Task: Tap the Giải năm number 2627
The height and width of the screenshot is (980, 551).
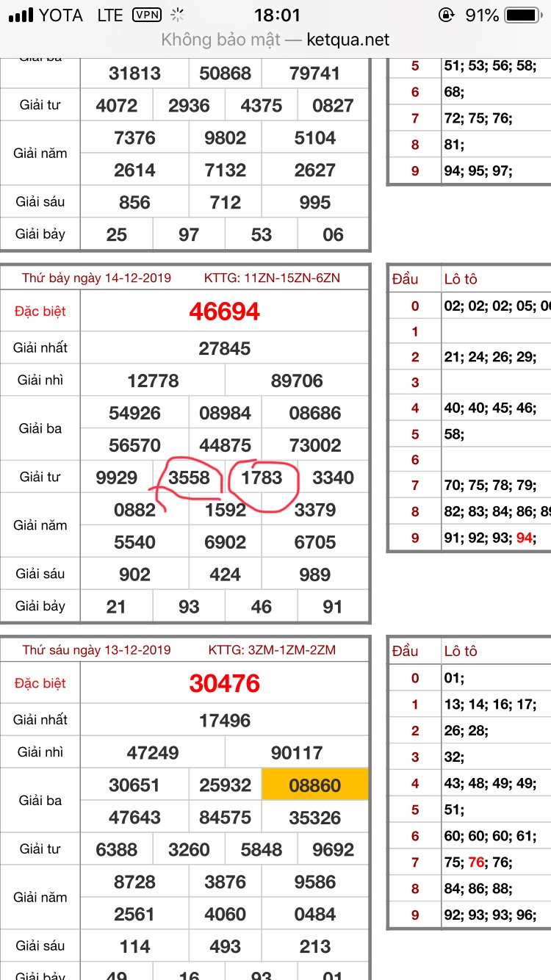Action: tap(315, 170)
